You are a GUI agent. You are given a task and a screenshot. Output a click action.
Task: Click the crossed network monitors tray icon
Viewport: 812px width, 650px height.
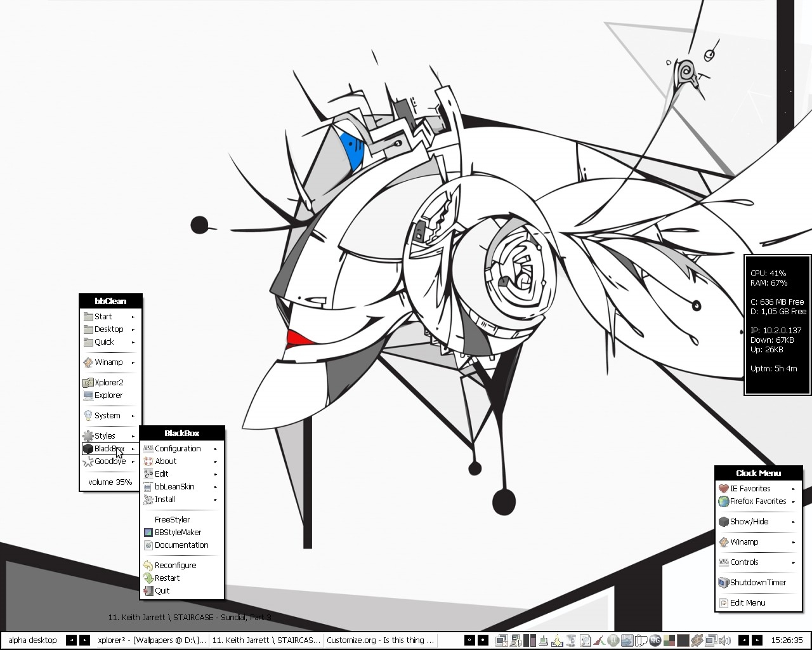pyautogui.click(x=501, y=640)
